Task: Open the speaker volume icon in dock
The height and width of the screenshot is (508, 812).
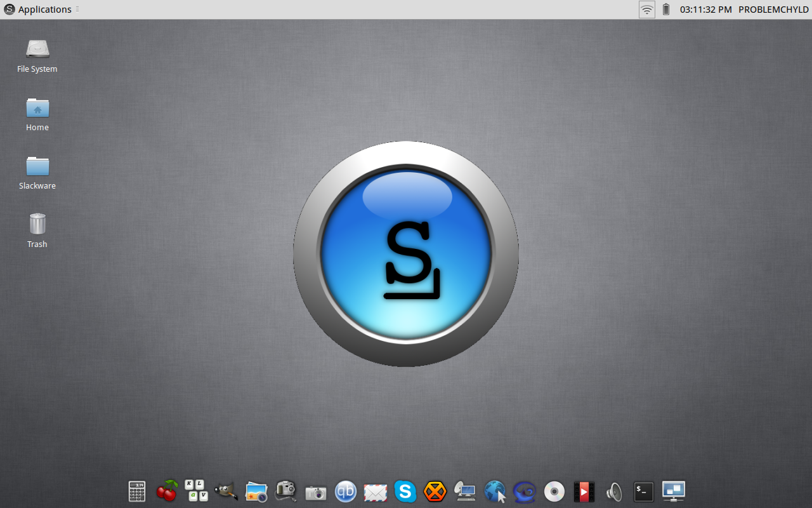Action: [x=613, y=491]
